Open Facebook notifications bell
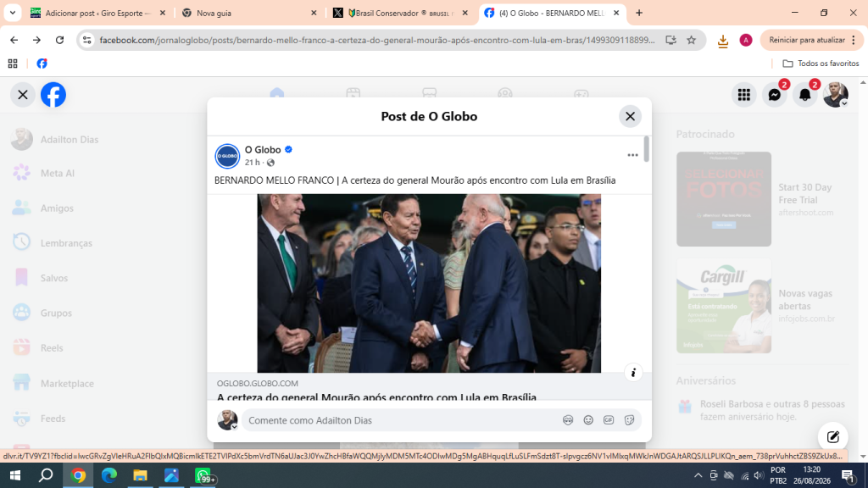The image size is (868, 488). pyautogui.click(x=805, y=95)
